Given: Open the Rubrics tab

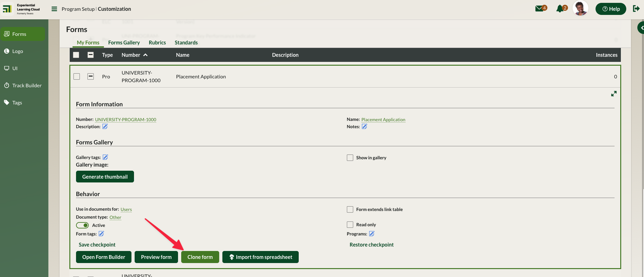Looking at the screenshot, I should [x=157, y=43].
